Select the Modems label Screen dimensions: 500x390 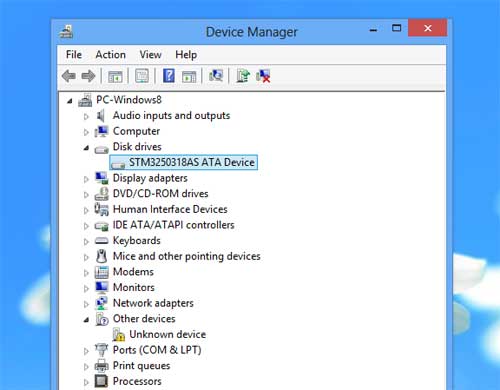coord(133,272)
